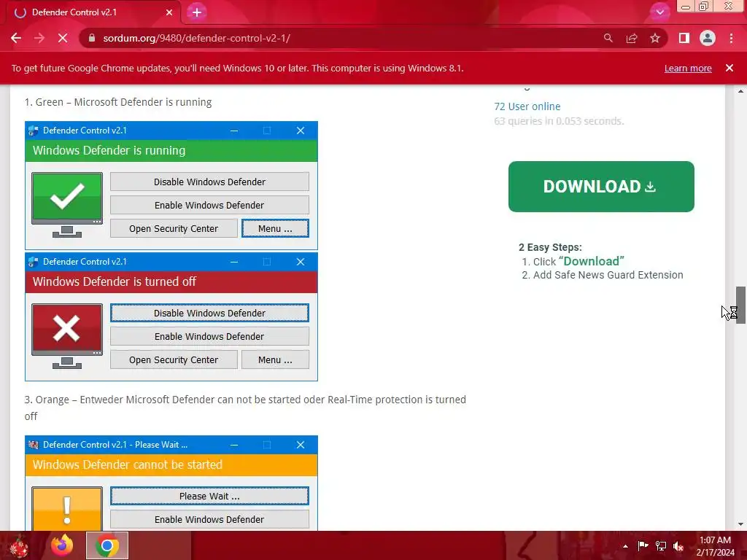Click Open Security Center in green window
The image size is (747, 560).
click(x=174, y=228)
